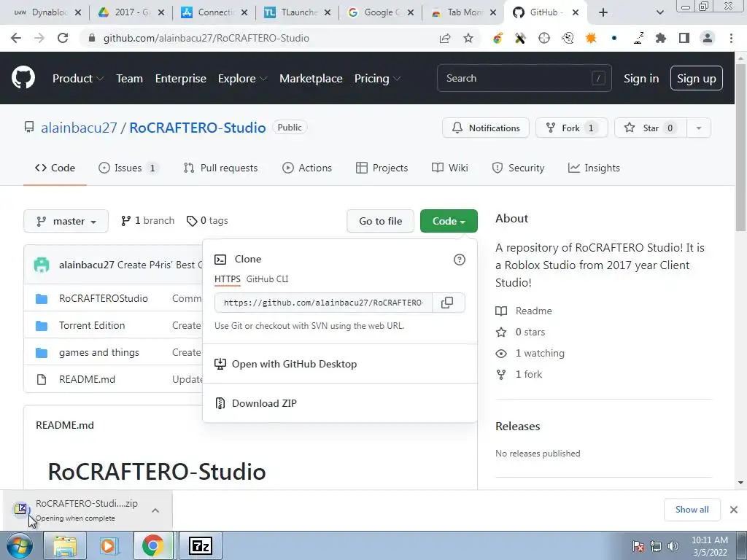Select the HTTPS clone tab

[x=228, y=279]
